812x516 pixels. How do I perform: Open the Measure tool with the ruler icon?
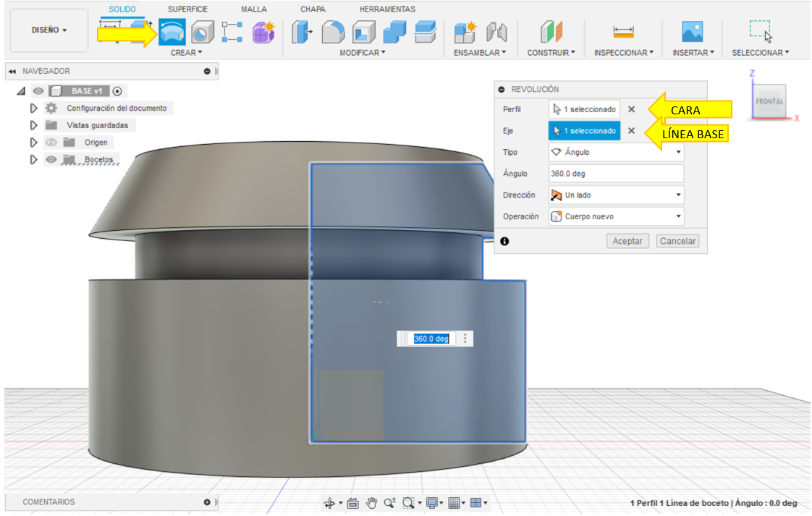pos(624,32)
